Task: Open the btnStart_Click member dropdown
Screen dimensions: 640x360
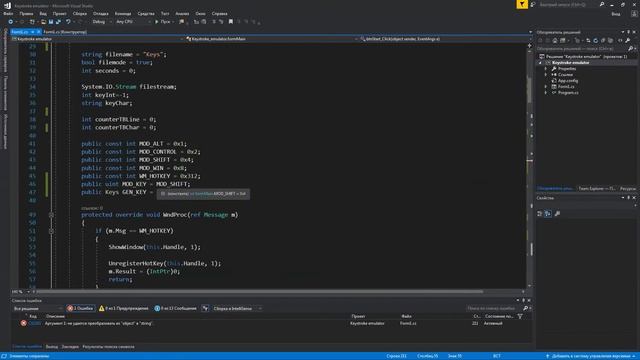Action: click(x=445, y=39)
